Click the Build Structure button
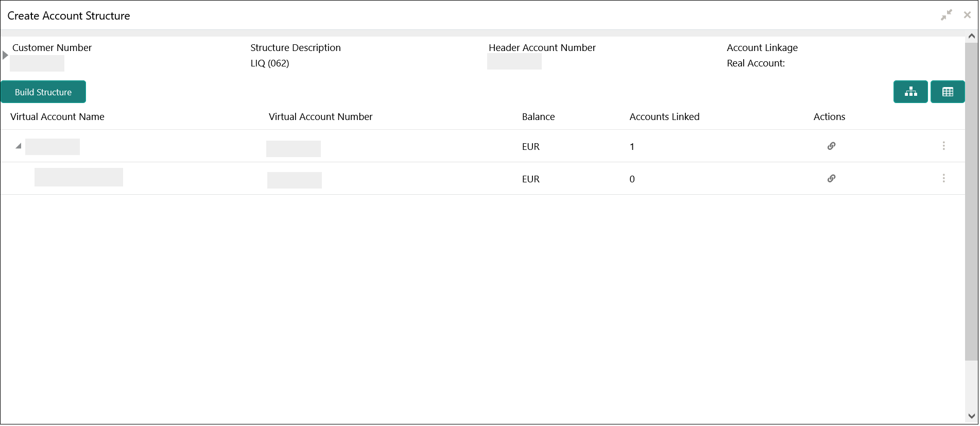This screenshot has height=426, width=980. coord(43,92)
